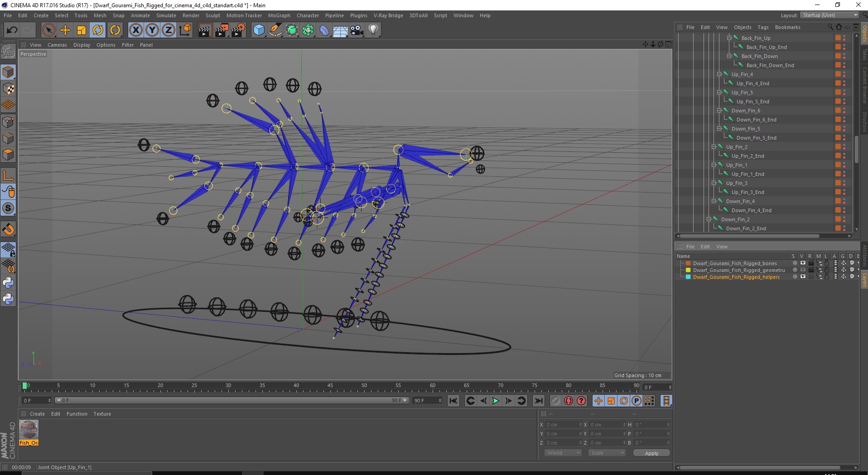Click the Floor environment icon

(341, 30)
